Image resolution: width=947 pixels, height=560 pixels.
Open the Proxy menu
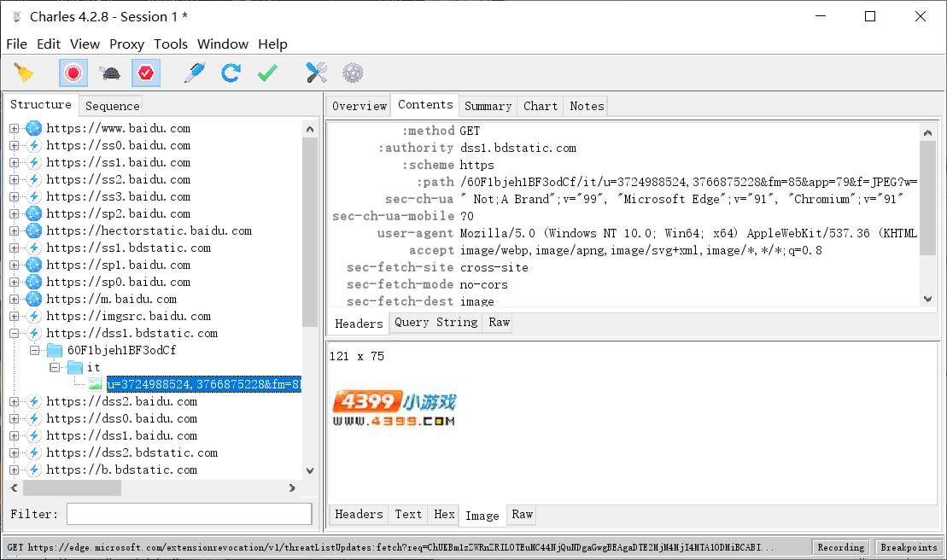[x=127, y=44]
